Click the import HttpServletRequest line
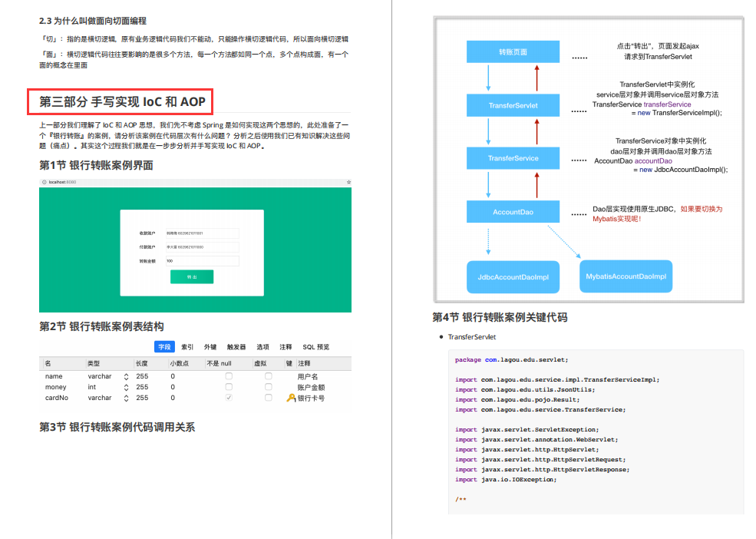 pyautogui.click(x=540, y=459)
